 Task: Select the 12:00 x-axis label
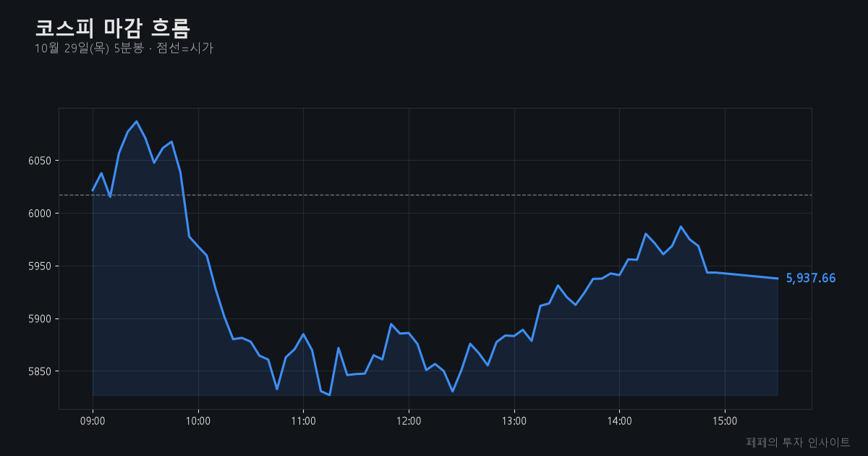[x=409, y=421]
